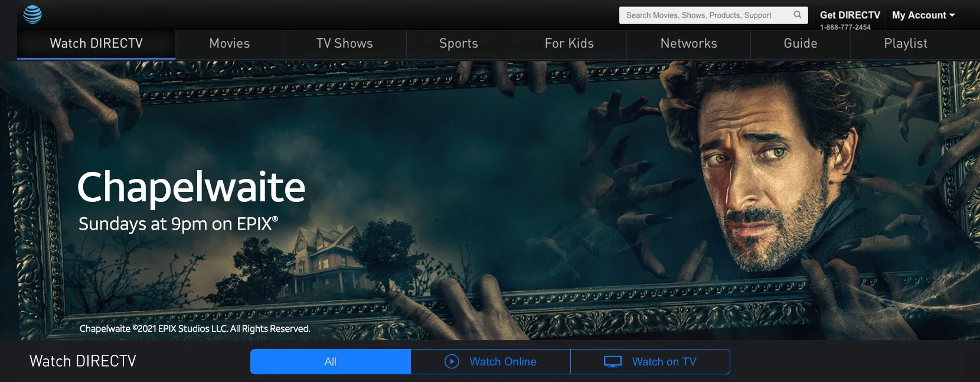Open the Networks tab
Viewport: 980px width, 382px height.
pyautogui.click(x=689, y=44)
